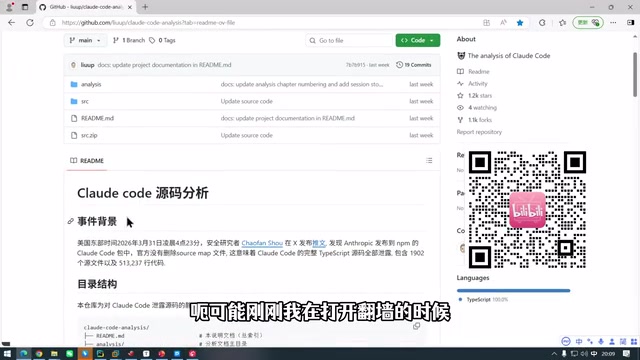The height and width of the screenshot is (360, 640).
Task: Open the src.zip file
Action: (x=89, y=136)
